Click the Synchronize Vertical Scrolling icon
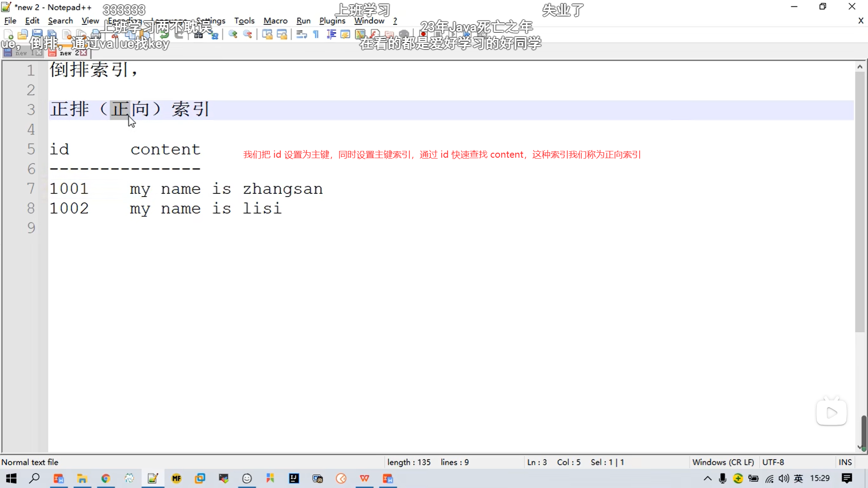Screen dimensions: 868x488 [x=267, y=34]
